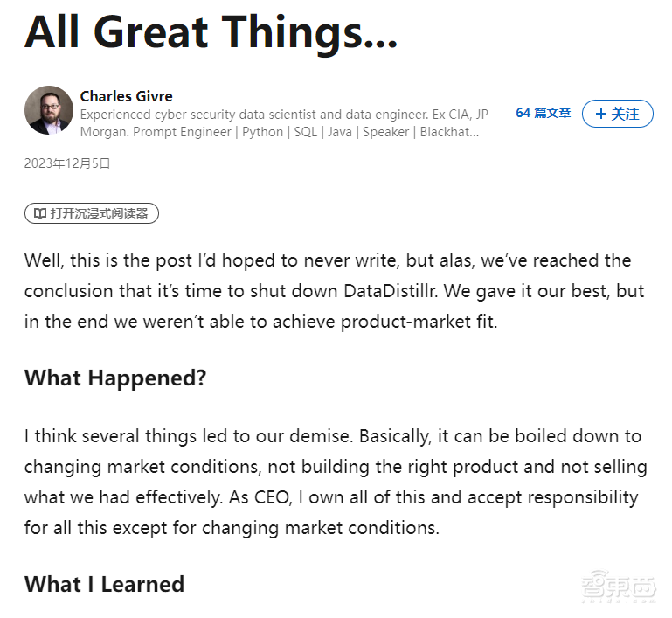Viewport: 672px width, 618px height.
Task: Follow the author with the 关注 button
Action: pyautogui.click(x=617, y=114)
